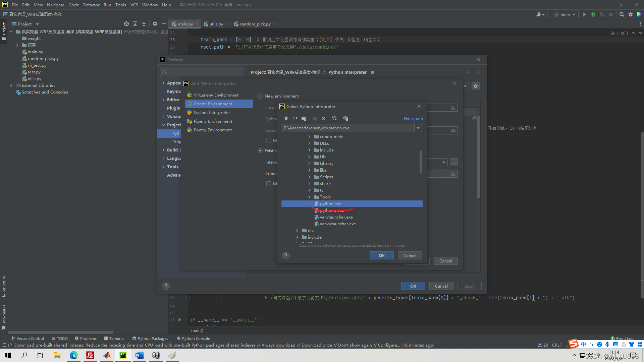Toggle the checkbox under New environment section

tap(268, 140)
